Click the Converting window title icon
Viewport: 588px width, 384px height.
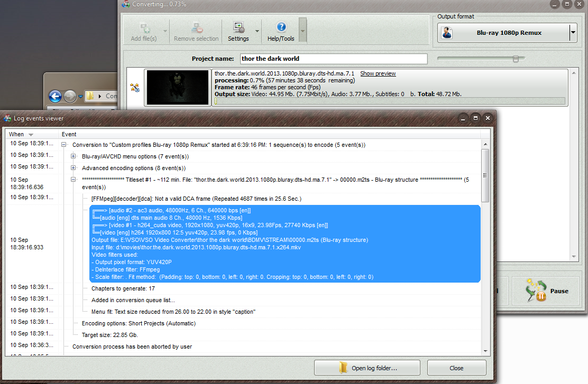(126, 4)
